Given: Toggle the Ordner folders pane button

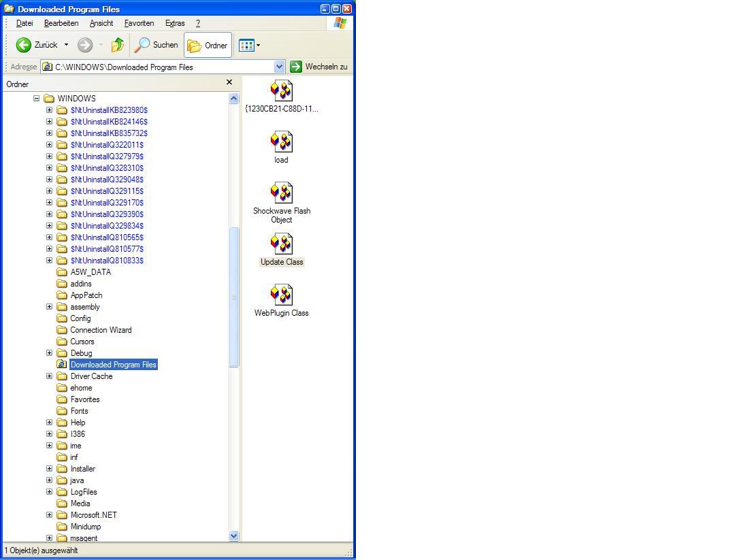Looking at the screenshot, I should pyautogui.click(x=208, y=45).
